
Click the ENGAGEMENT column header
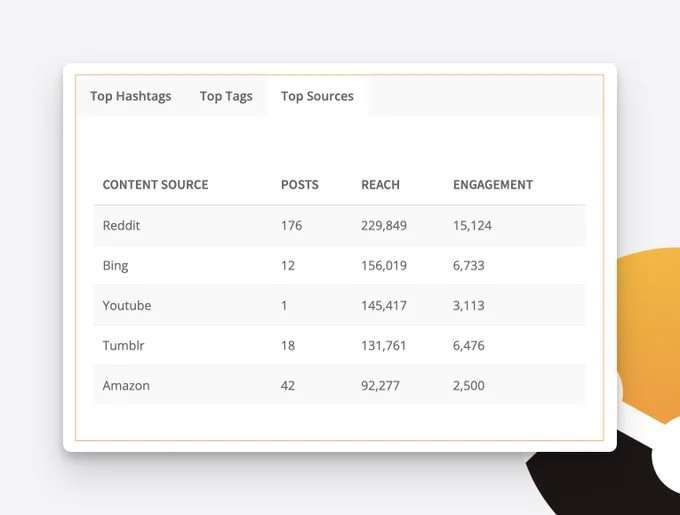point(493,185)
